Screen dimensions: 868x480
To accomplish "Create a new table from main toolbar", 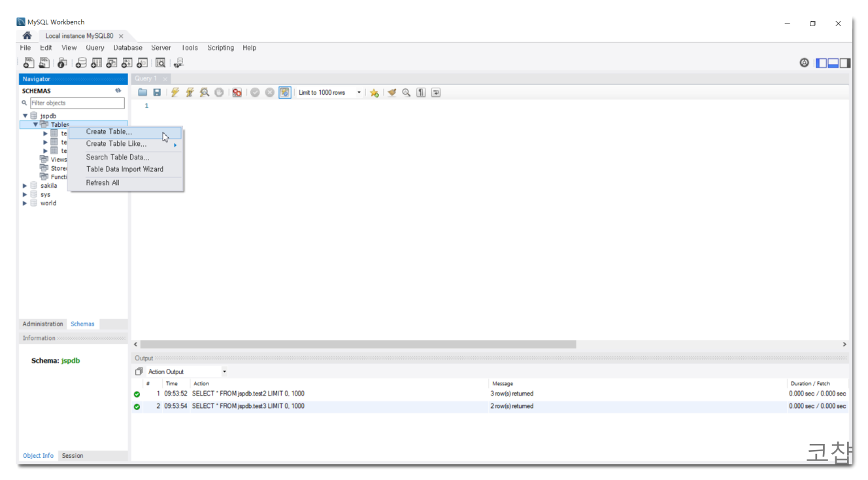I will tap(96, 63).
